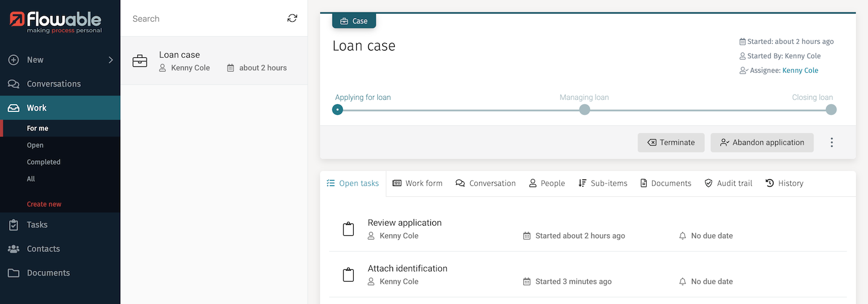Click the Abandon application button
Image resolution: width=868 pixels, height=304 pixels.
coord(762,143)
